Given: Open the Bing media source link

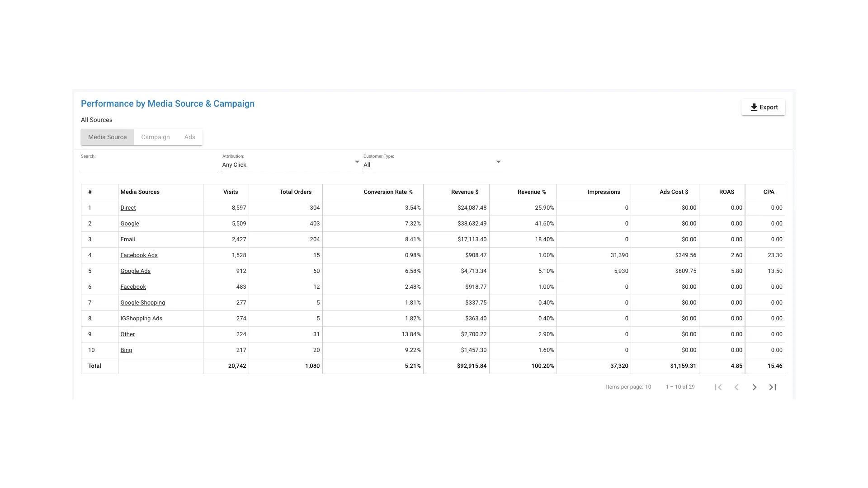Looking at the screenshot, I should (126, 350).
